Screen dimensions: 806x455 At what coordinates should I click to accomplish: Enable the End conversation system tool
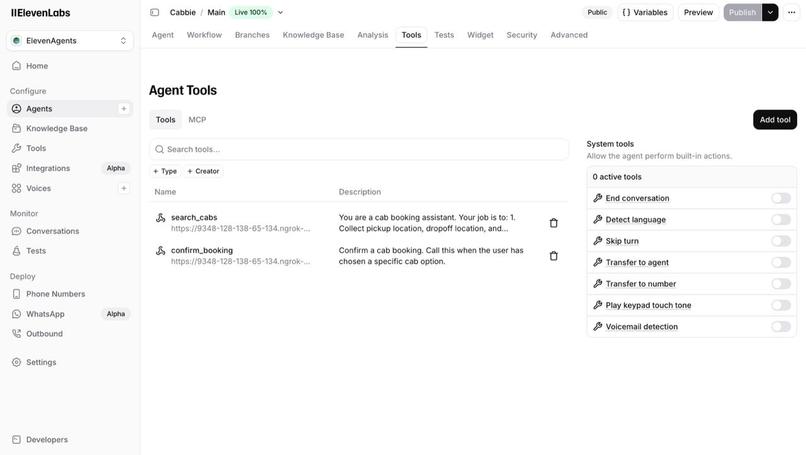tap(780, 198)
